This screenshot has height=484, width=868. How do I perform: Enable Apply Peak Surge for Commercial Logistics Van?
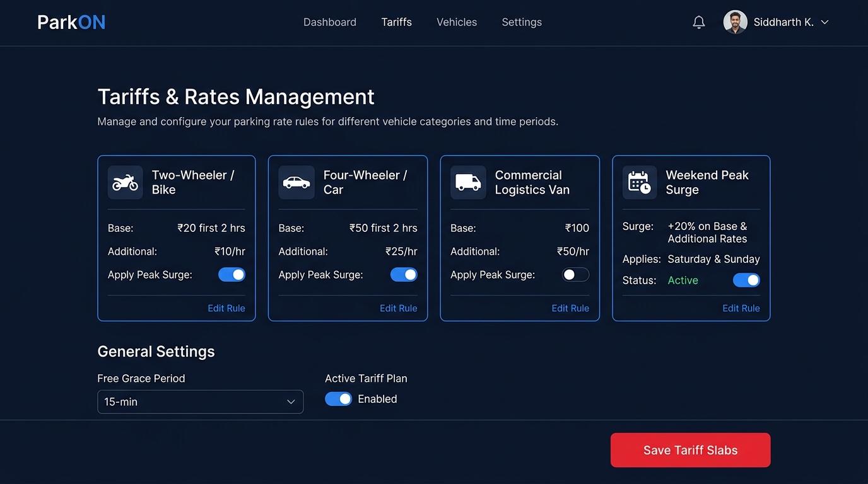[575, 275]
